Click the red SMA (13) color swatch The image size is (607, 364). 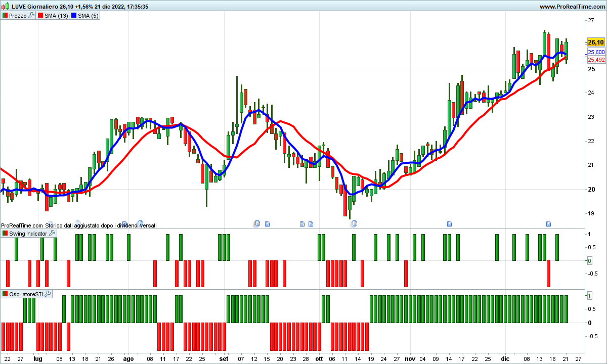click(40, 16)
